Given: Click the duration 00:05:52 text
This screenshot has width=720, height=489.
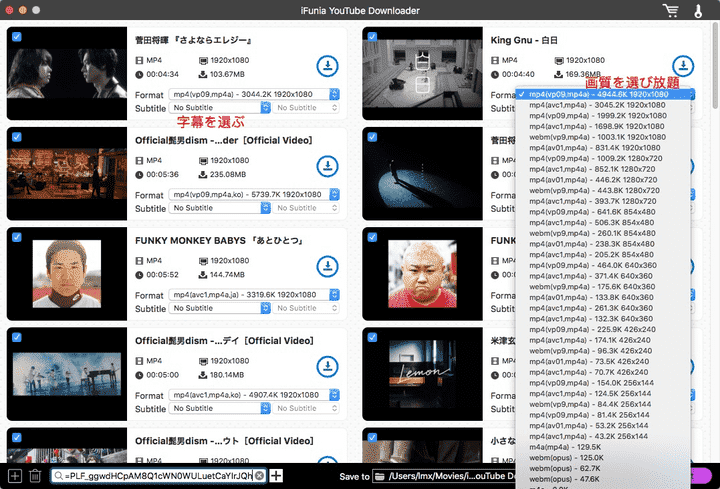Looking at the screenshot, I should point(162,275).
